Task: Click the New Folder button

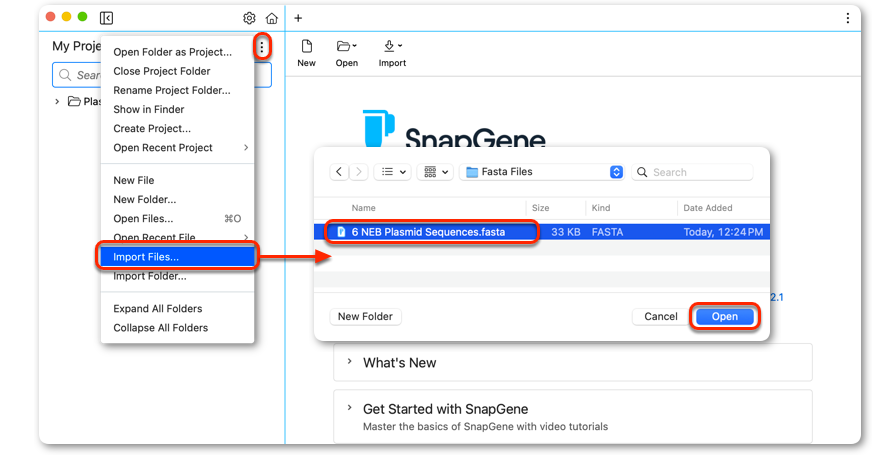Action: click(x=365, y=316)
